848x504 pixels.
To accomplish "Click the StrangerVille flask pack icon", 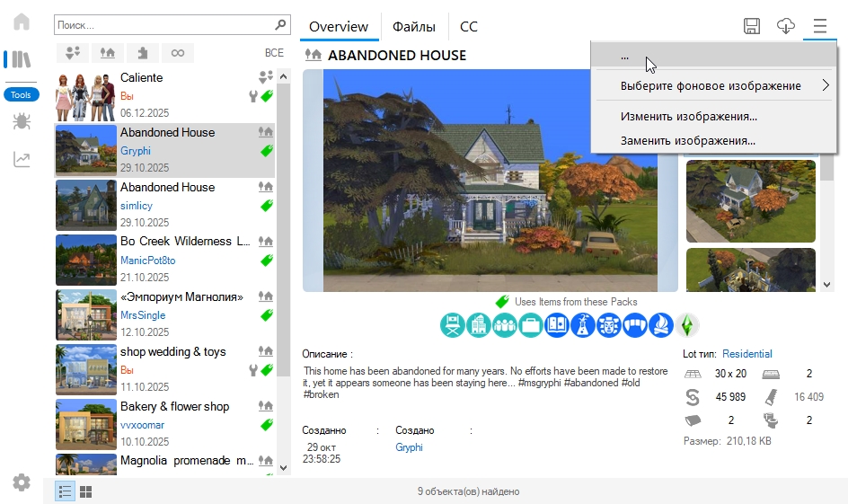I will click(x=582, y=325).
